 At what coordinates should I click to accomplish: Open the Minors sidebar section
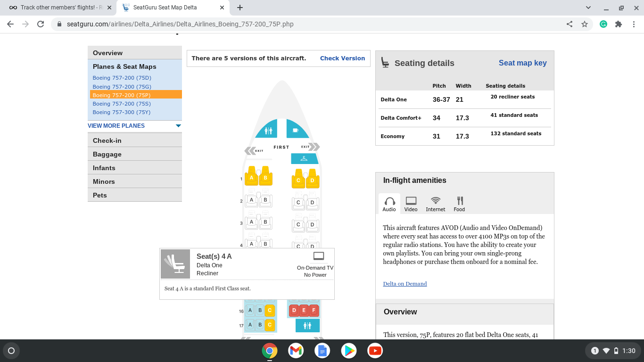(x=135, y=181)
